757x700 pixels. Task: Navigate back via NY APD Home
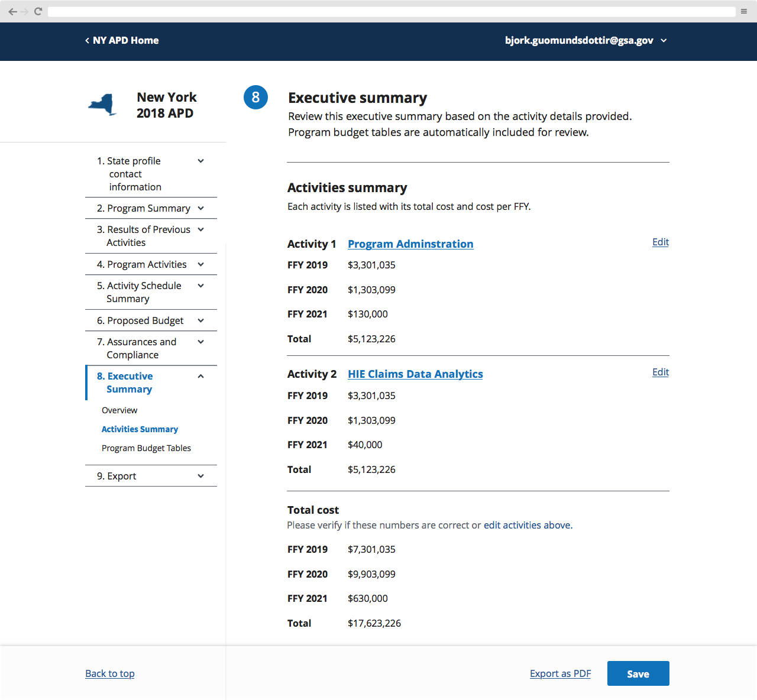pos(121,40)
